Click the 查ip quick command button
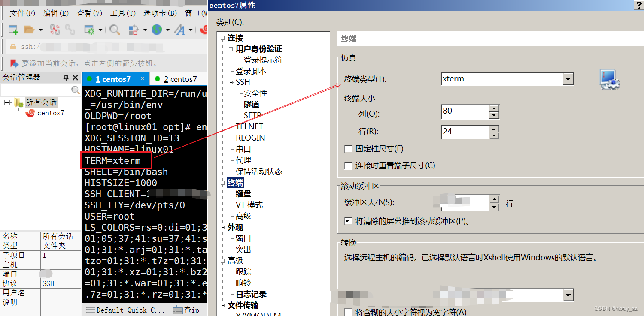644x316 pixels. [x=186, y=310]
